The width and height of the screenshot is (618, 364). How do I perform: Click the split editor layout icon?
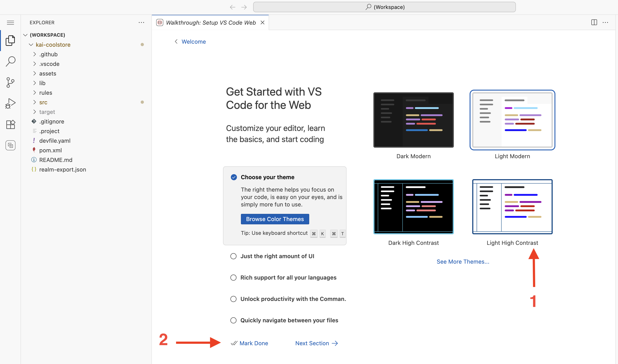tap(594, 22)
